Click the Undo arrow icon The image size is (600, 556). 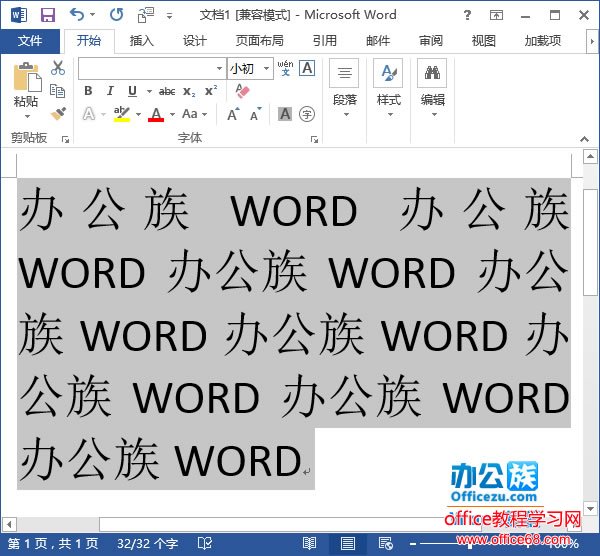tap(78, 15)
